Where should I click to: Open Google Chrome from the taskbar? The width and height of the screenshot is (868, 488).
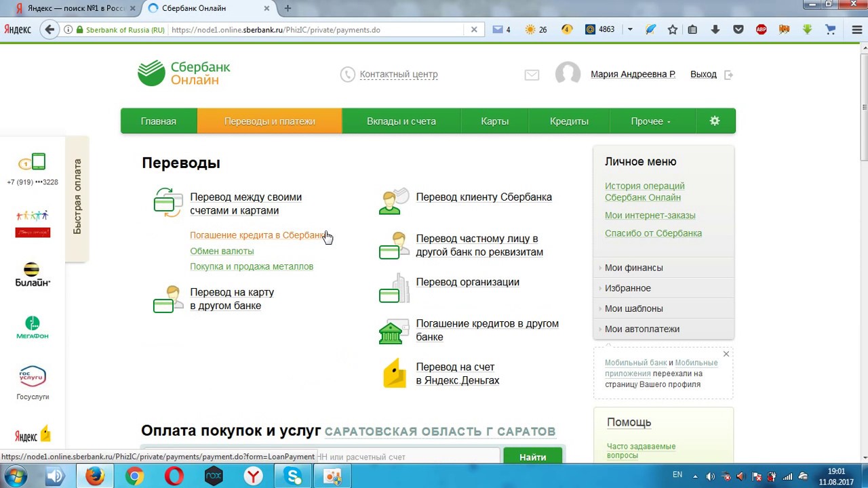134,476
